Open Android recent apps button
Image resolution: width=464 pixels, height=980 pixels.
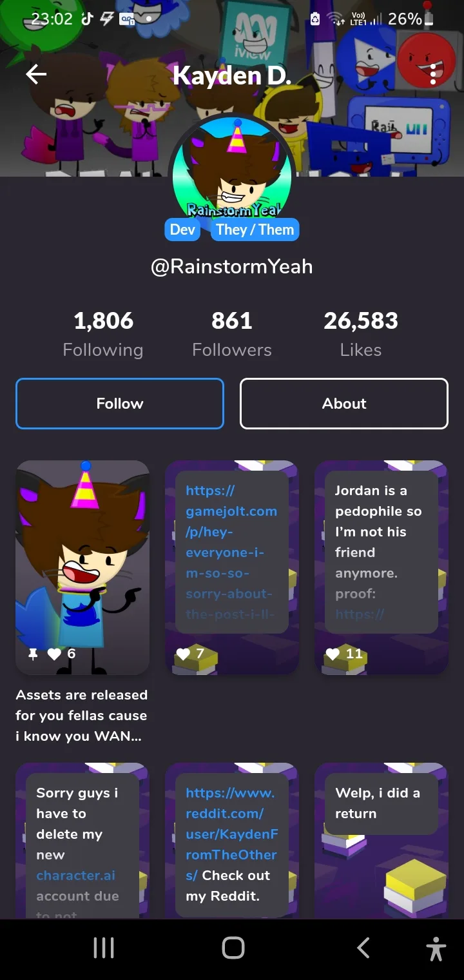pos(104,948)
